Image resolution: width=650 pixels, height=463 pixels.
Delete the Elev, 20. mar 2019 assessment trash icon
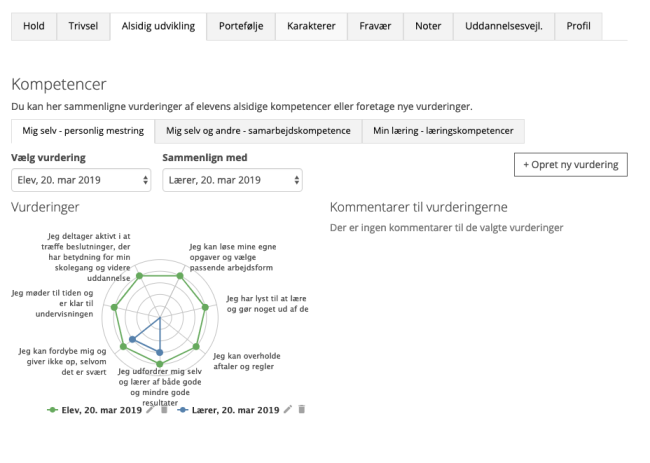point(164,410)
